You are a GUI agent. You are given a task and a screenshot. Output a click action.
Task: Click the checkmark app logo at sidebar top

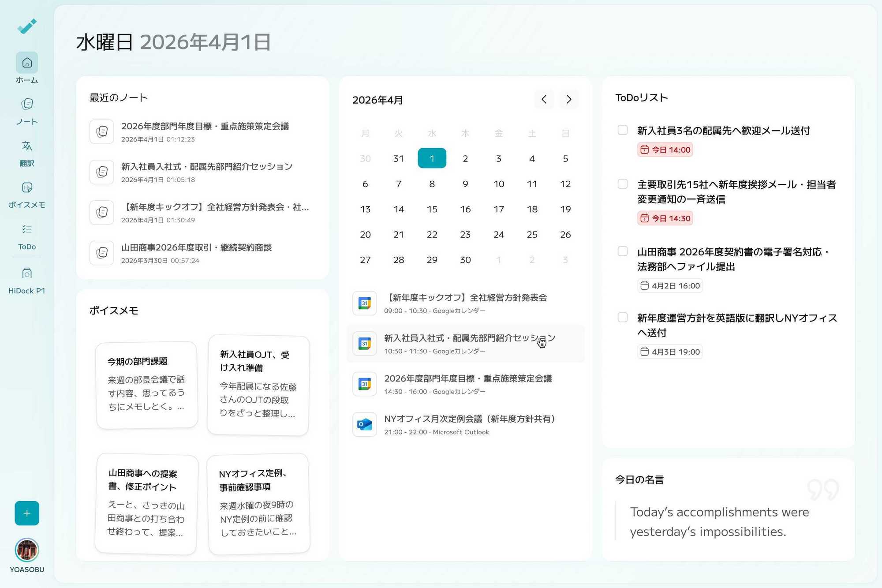pos(26,26)
